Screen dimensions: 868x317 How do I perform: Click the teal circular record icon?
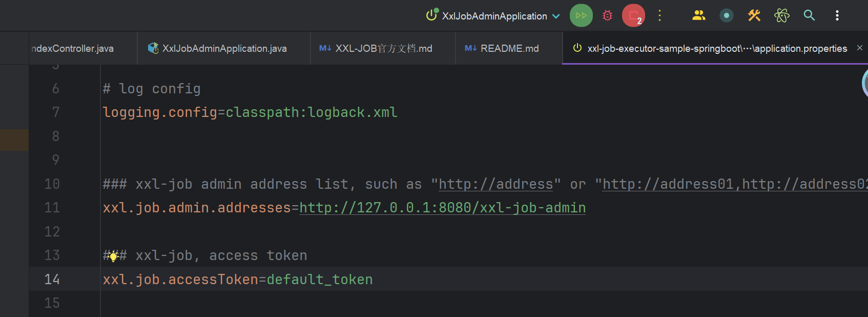point(726,15)
